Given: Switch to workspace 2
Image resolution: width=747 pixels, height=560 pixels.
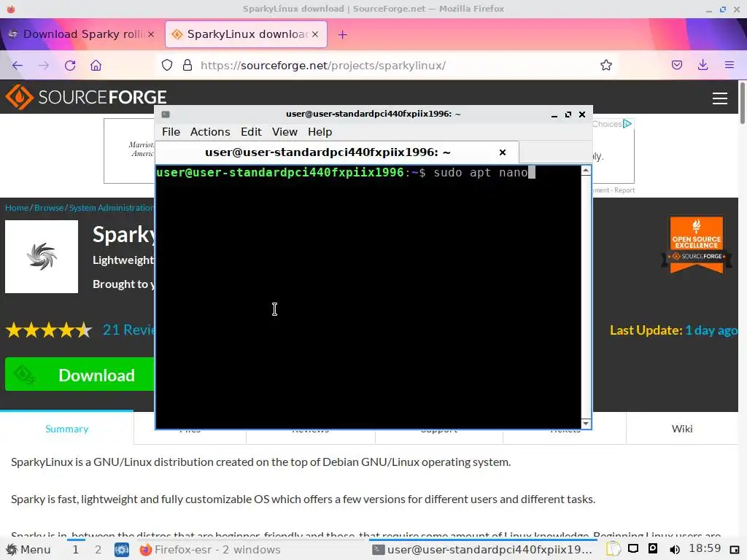Looking at the screenshot, I should coord(98,550).
